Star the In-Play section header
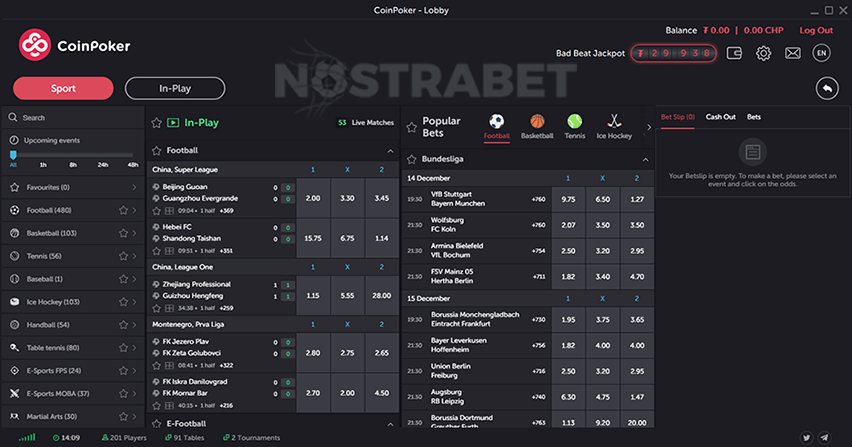Viewport: 852px width, 447px height. (156, 123)
